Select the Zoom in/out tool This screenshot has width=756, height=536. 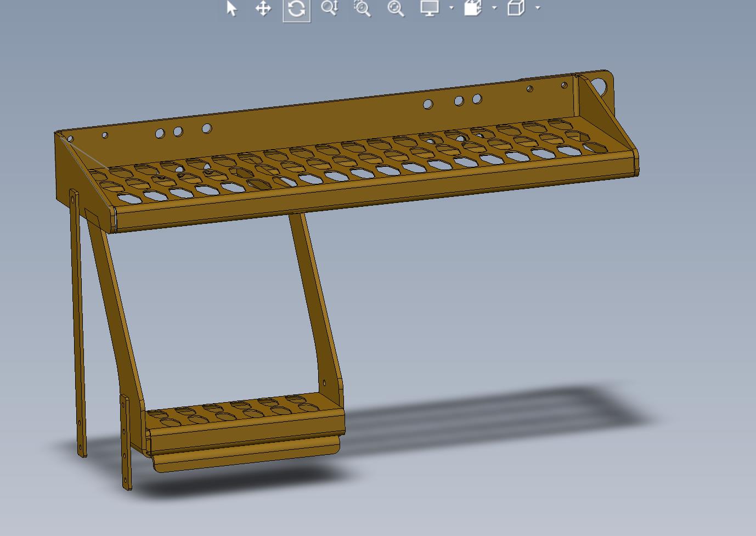[x=330, y=8]
